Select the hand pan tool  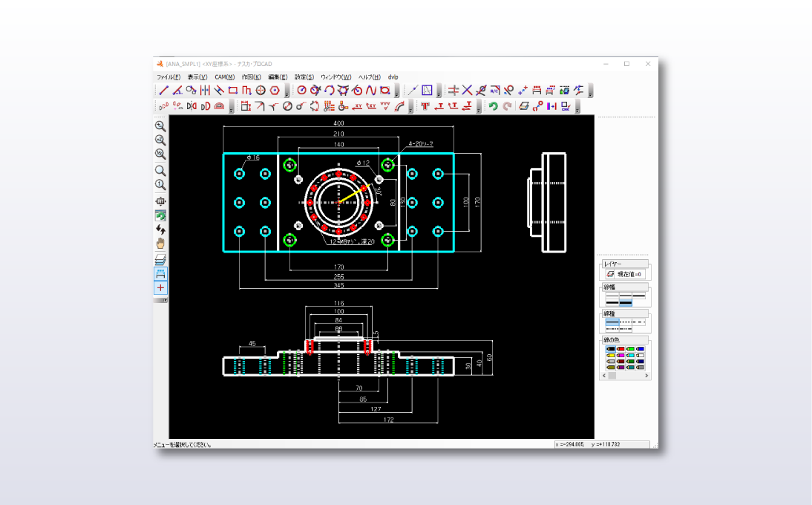(x=160, y=244)
